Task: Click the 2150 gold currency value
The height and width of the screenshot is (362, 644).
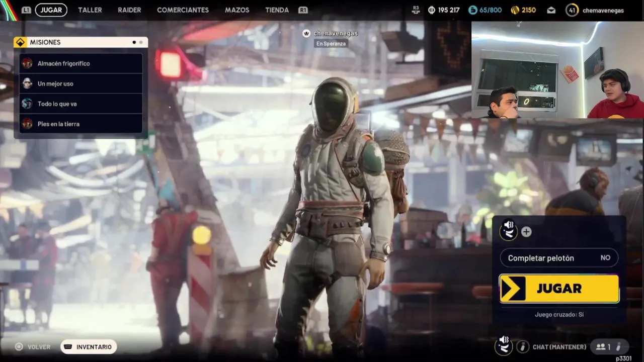Action: (528, 10)
